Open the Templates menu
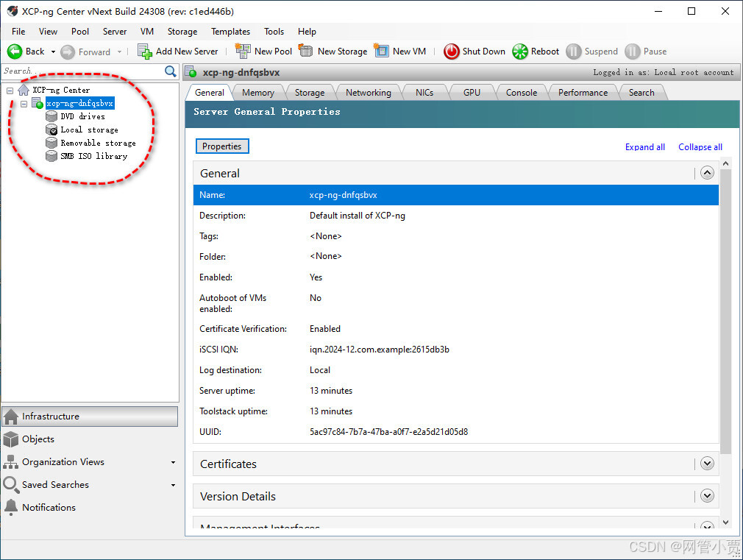The image size is (743, 560). pos(231,32)
